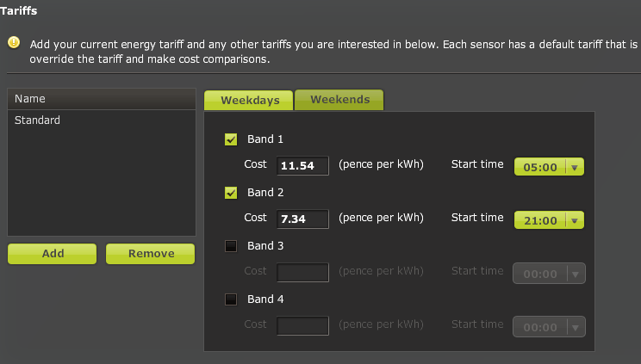Click the Band 2 cost field showing 7.34

point(302,219)
